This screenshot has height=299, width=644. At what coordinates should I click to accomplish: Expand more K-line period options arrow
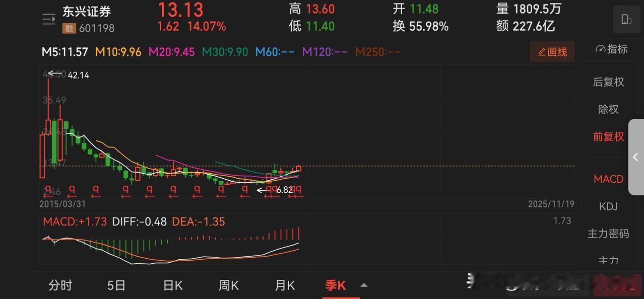[364, 285]
